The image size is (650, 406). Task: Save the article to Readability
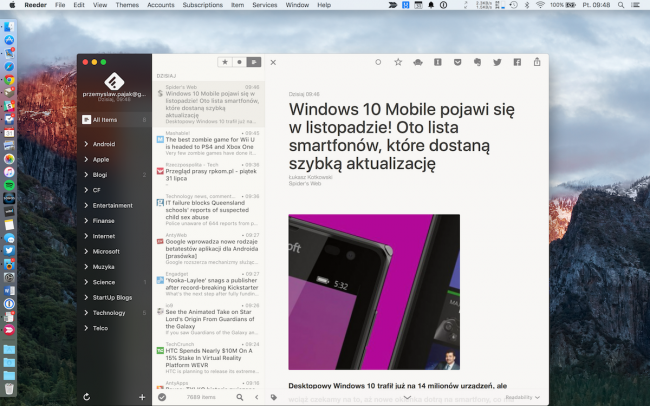tap(418, 63)
